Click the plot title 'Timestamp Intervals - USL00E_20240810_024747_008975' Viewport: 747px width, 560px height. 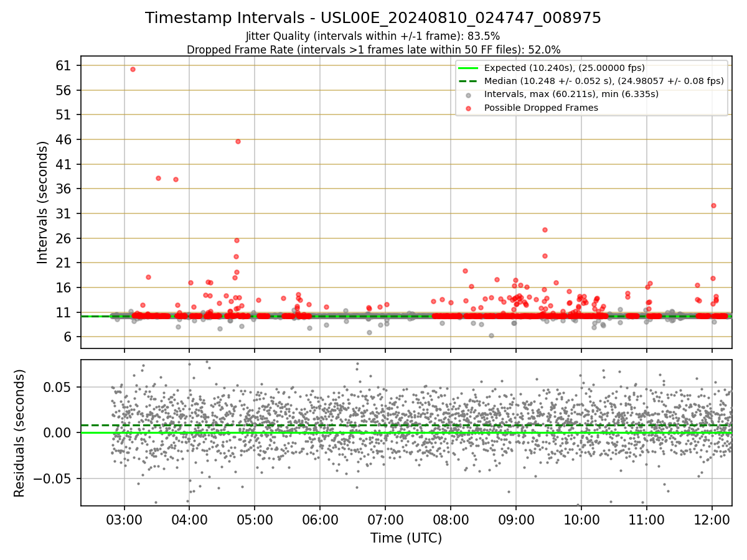[374, 18]
